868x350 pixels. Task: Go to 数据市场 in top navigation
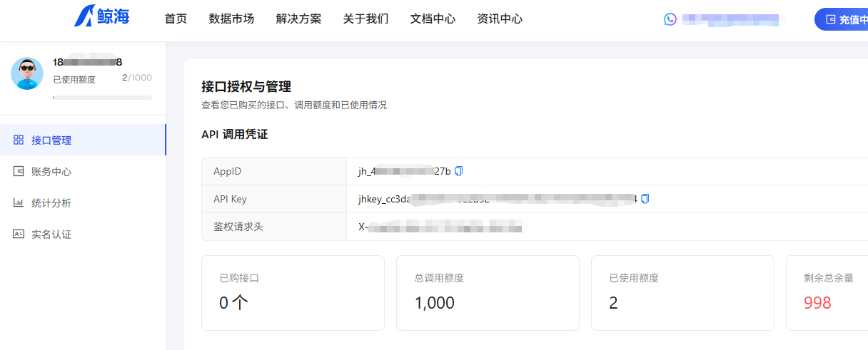[x=231, y=19]
